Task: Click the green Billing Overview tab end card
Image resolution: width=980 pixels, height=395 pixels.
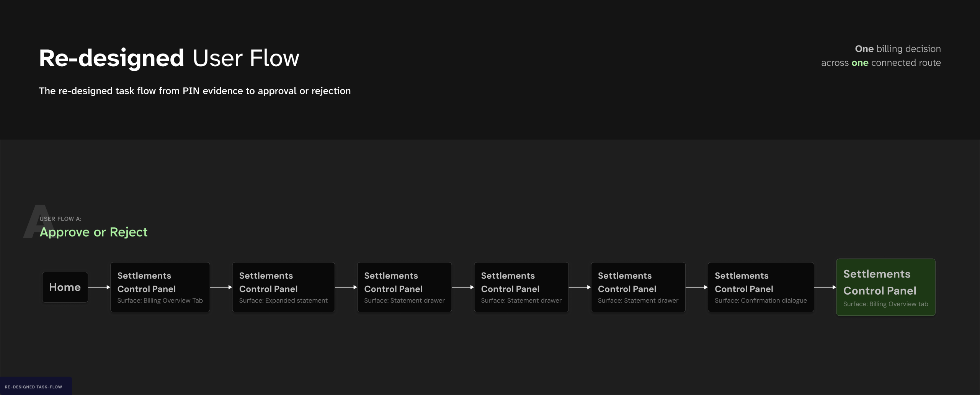Action: coord(886,287)
